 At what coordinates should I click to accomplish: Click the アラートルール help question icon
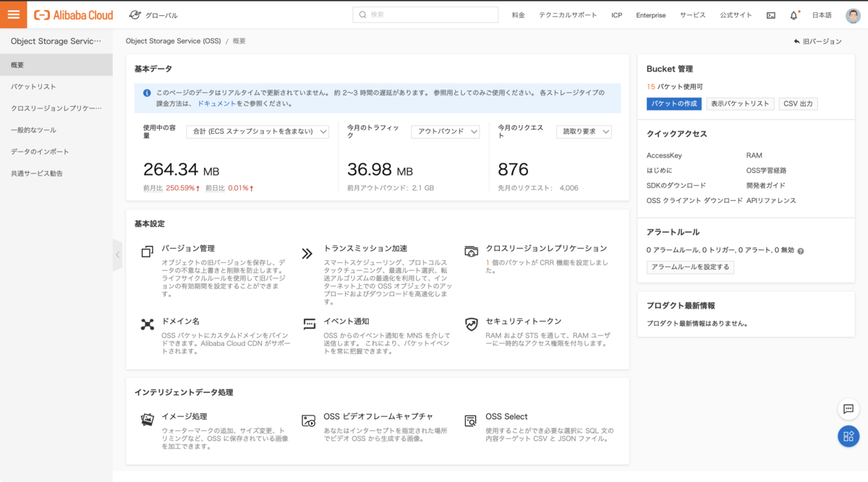tap(801, 251)
